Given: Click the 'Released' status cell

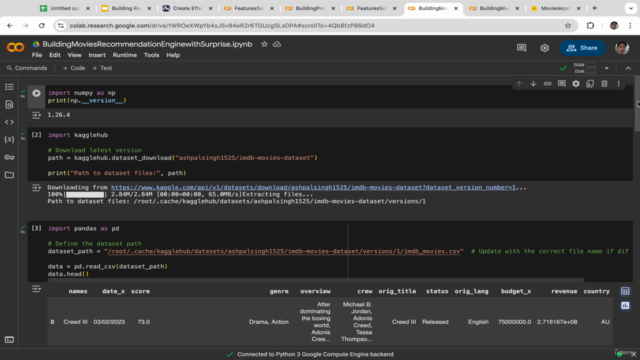Looking at the screenshot, I should click(435, 322).
